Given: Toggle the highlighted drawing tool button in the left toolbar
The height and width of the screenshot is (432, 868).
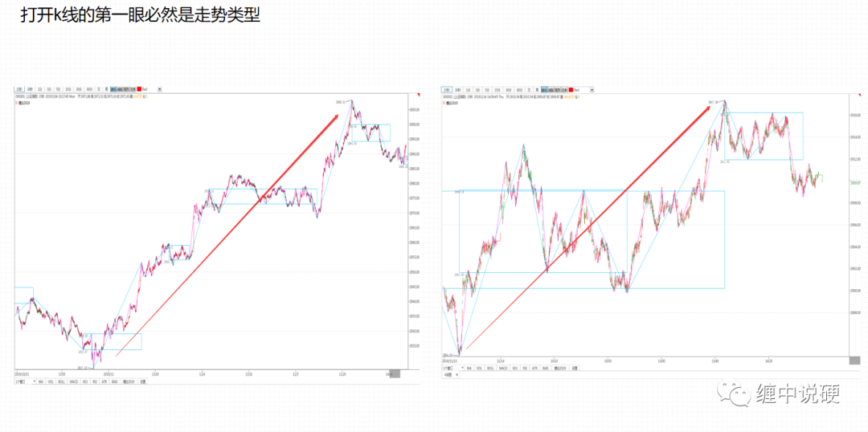Looking at the screenshot, I should click(113, 89).
